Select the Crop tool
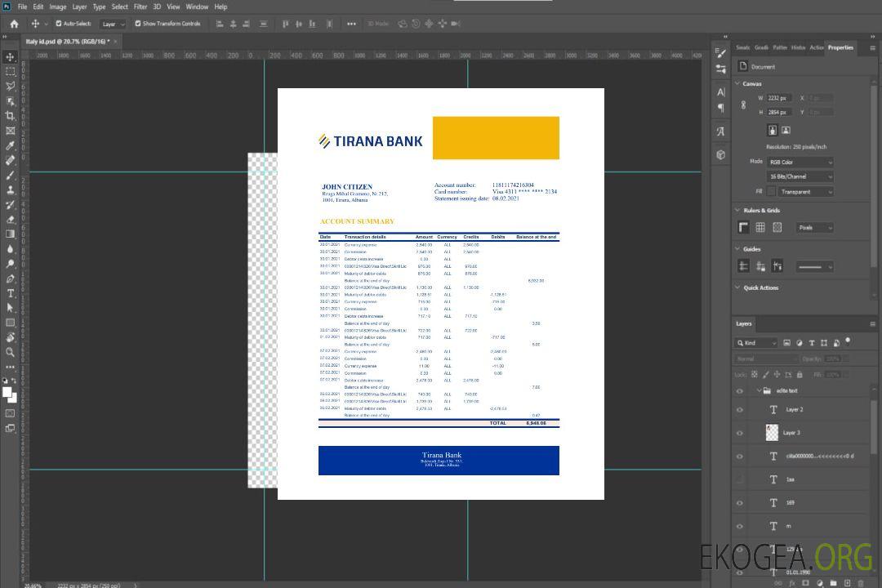This screenshot has width=882, height=588. click(x=10, y=116)
